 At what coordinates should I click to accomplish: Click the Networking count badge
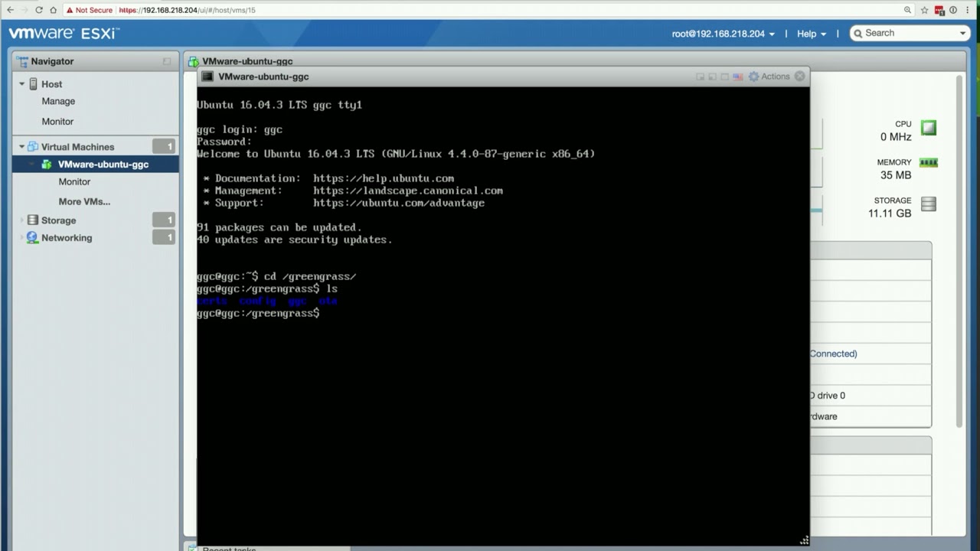(164, 238)
